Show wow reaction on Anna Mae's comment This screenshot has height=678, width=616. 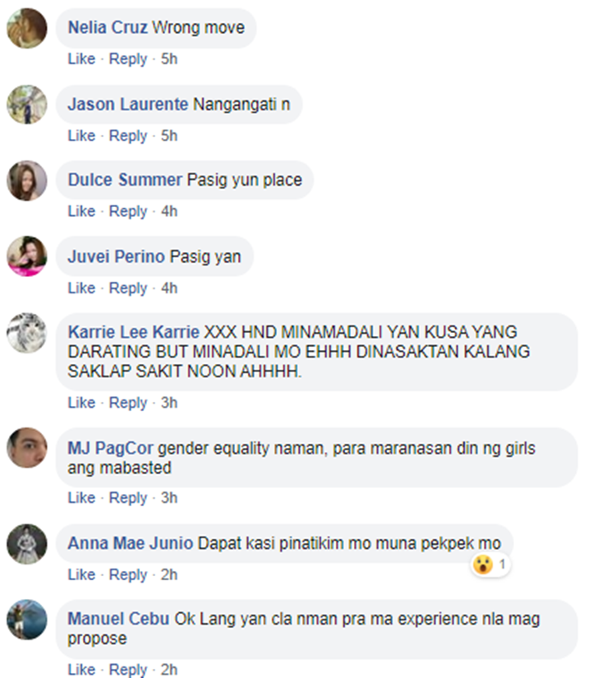(490, 565)
